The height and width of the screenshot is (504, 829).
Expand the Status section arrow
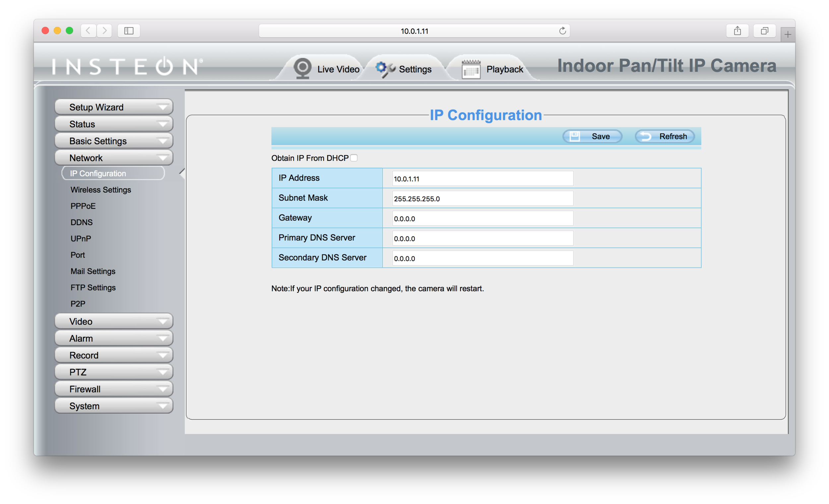tap(162, 124)
